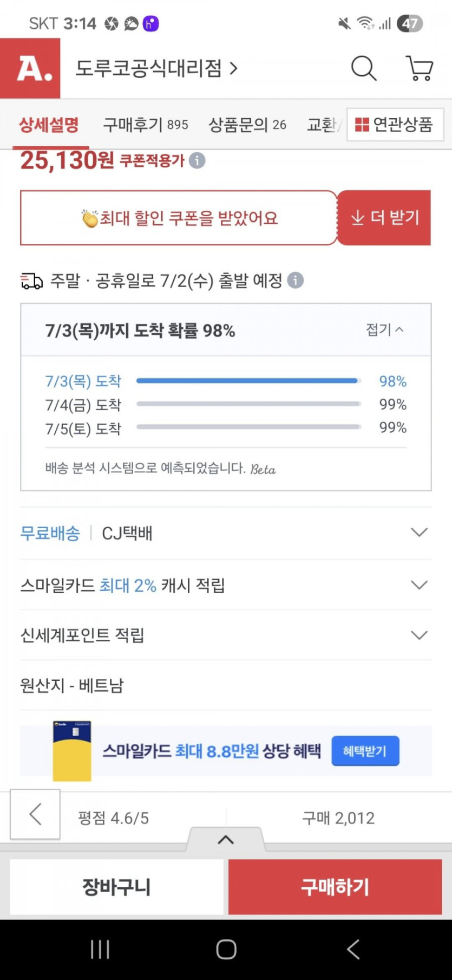Collapse delivery estimate with 접기
The width and height of the screenshot is (452, 980).
tap(384, 329)
